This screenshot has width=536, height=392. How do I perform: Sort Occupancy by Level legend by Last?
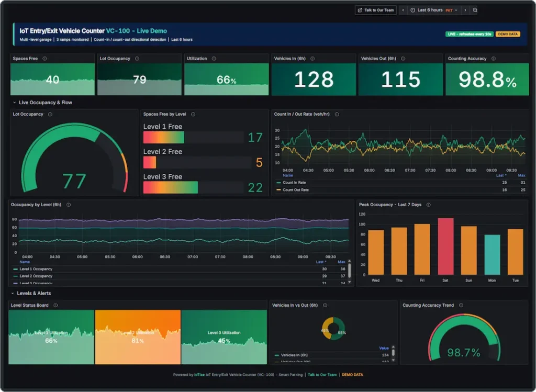[x=321, y=262]
